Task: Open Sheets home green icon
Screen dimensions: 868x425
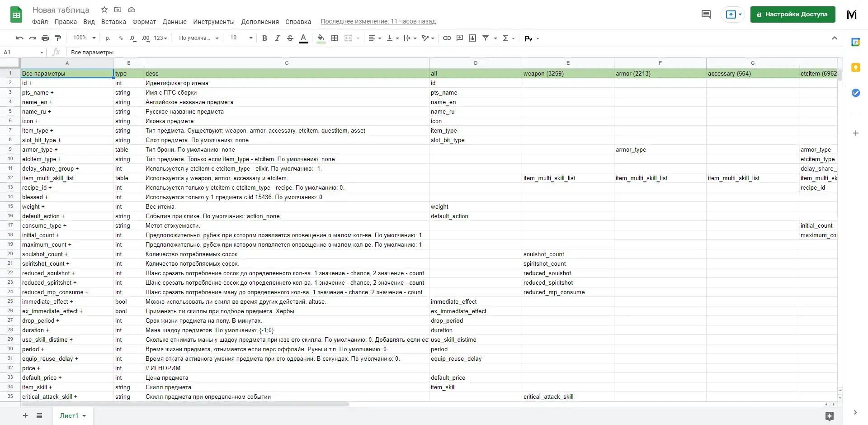Action: (16, 15)
